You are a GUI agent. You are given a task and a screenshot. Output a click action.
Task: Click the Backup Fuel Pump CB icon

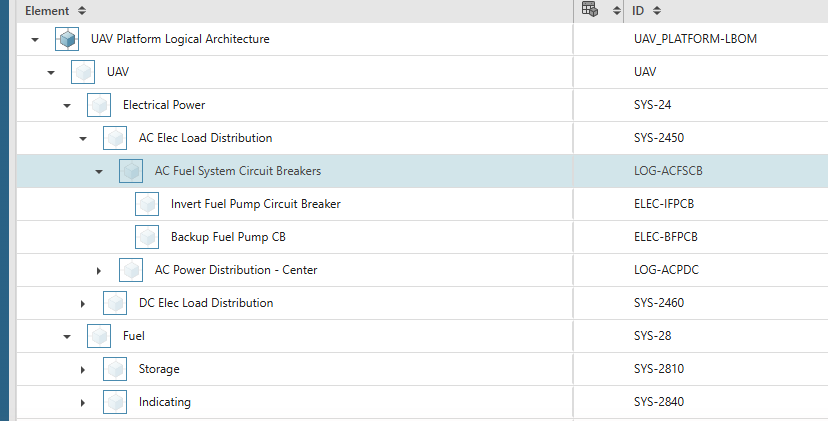(x=147, y=237)
